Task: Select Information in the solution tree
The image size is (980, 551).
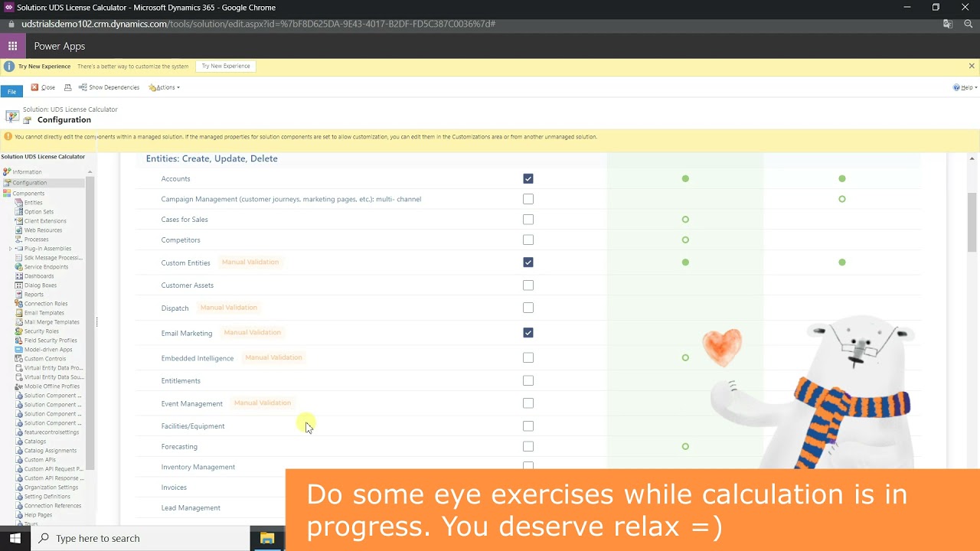Action: (27, 172)
